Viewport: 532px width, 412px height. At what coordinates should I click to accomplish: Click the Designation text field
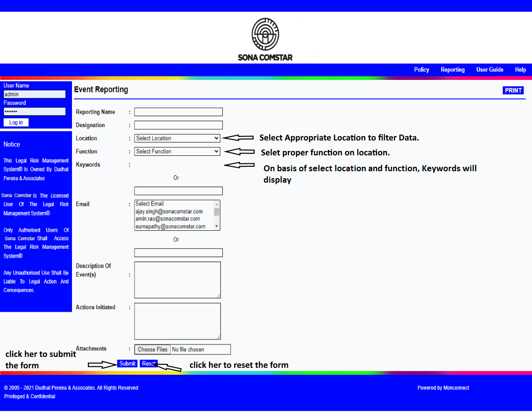click(178, 125)
